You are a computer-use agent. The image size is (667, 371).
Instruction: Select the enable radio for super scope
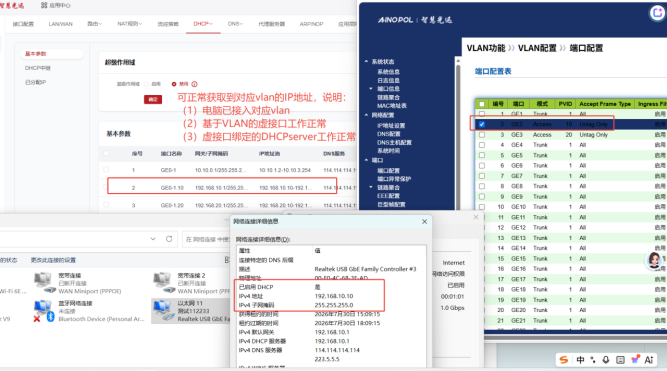pyautogui.click(x=146, y=84)
